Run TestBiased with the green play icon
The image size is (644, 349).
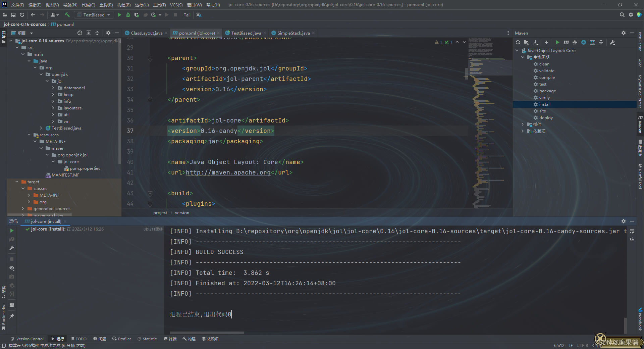tap(119, 15)
